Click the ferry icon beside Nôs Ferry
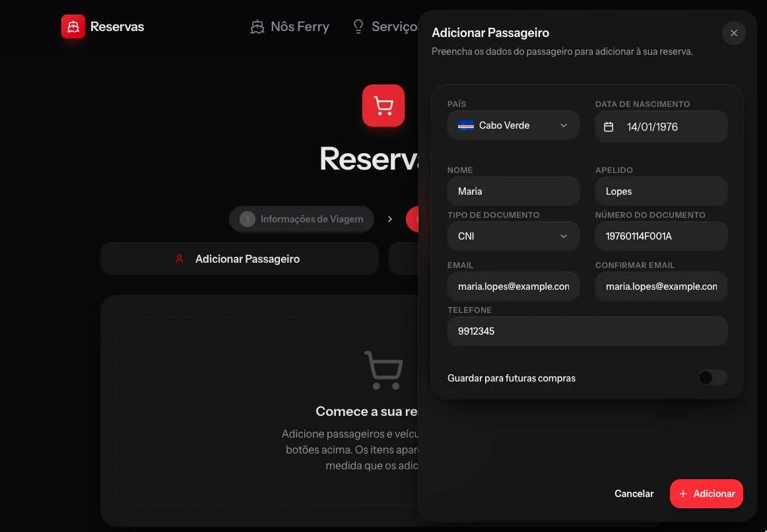The width and height of the screenshot is (767, 532). click(x=257, y=26)
